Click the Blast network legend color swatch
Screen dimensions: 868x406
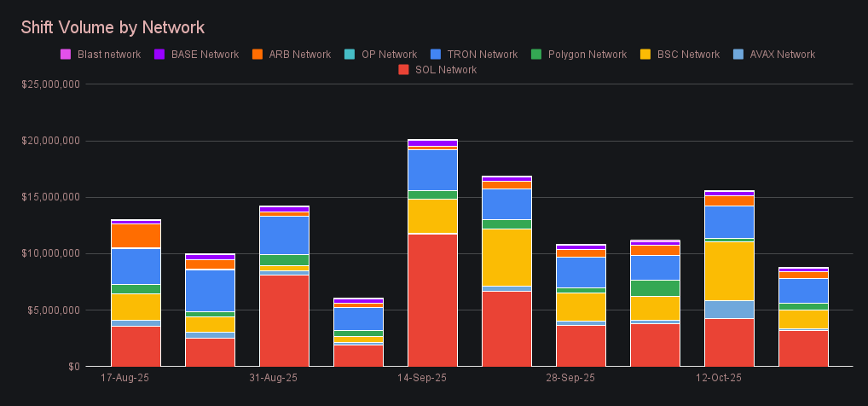click(65, 55)
